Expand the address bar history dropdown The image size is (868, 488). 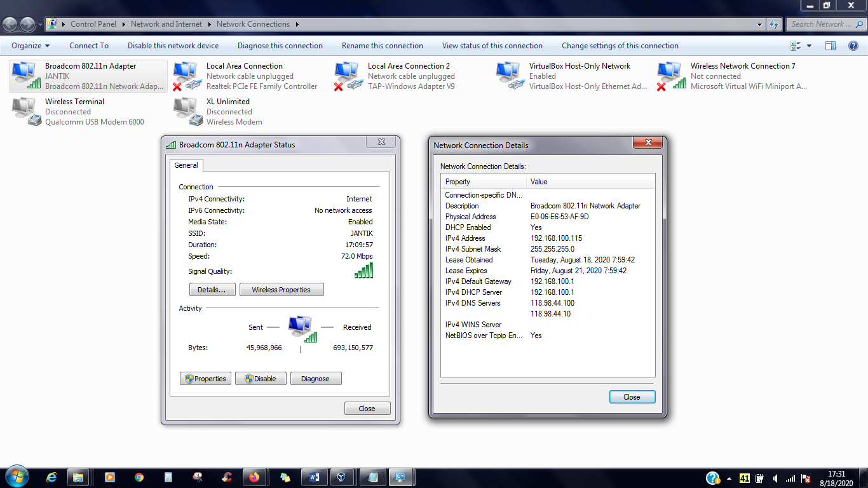(760, 24)
